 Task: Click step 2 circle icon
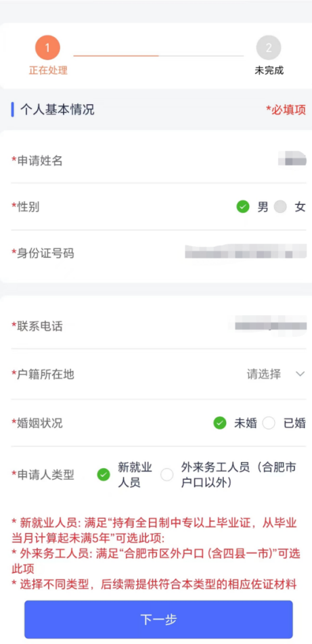pyautogui.click(x=269, y=47)
